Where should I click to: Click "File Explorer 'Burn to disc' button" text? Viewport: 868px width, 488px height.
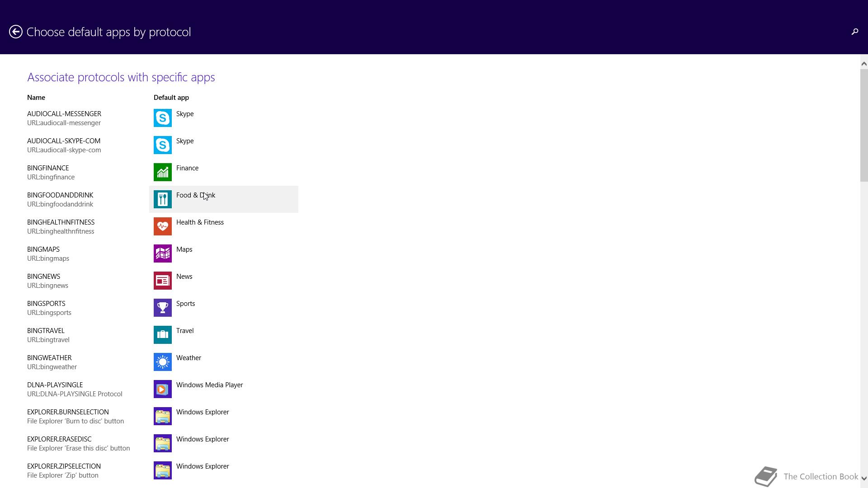coord(75,421)
